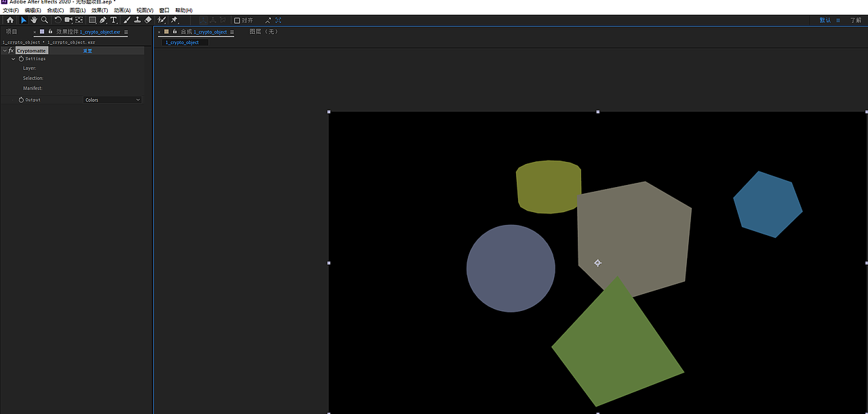
Task: Open the Composition panel menu
Action: (x=232, y=32)
